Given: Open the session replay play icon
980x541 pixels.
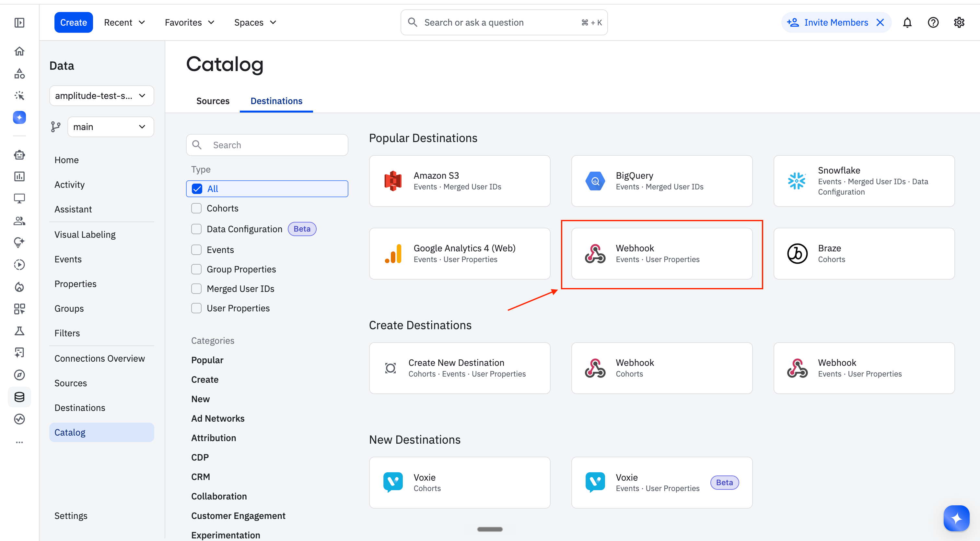Looking at the screenshot, I should click(19, 264).
